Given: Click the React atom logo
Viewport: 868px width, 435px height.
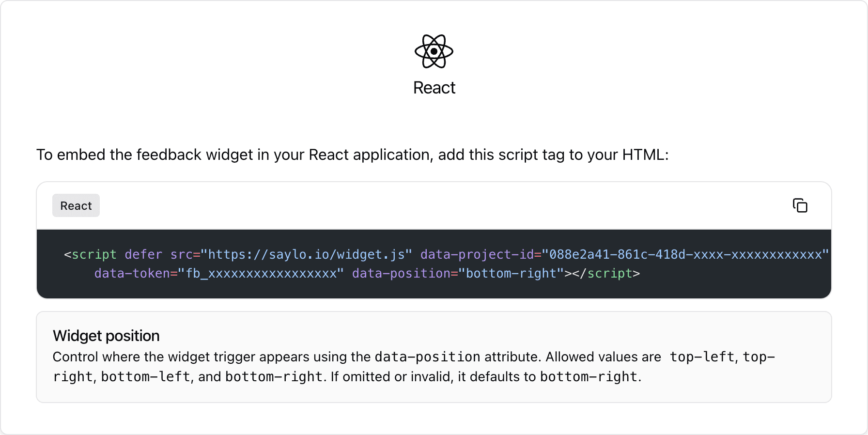Looking at the screenshot, I should pyautogui.click(x=434, y=51).
